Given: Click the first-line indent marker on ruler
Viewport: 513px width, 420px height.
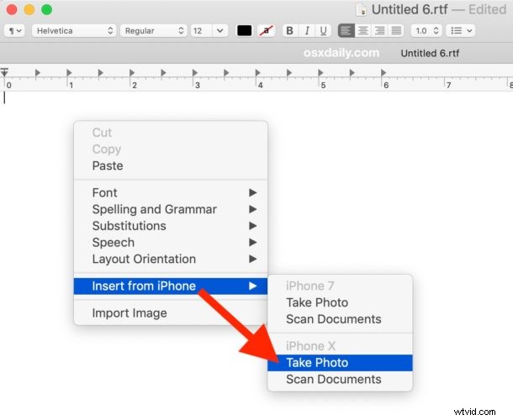Looking at the screenshot, I should coord(4,70).
